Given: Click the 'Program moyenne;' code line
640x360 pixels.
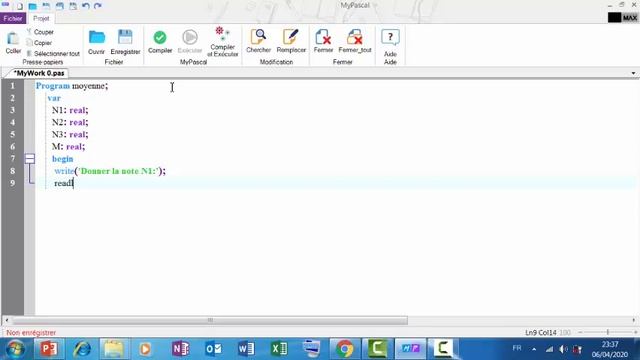Looking at the screenshot, I should pos(72,86).
